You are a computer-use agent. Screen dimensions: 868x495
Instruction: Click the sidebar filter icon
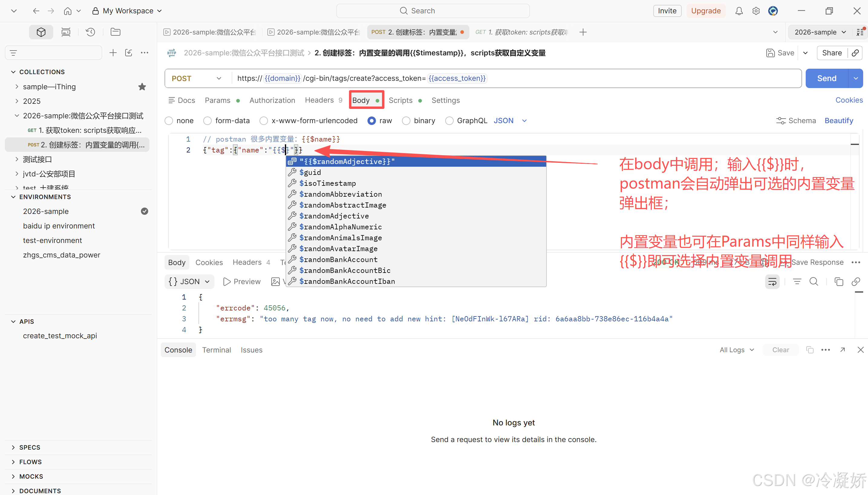click(x=14, y=53)
